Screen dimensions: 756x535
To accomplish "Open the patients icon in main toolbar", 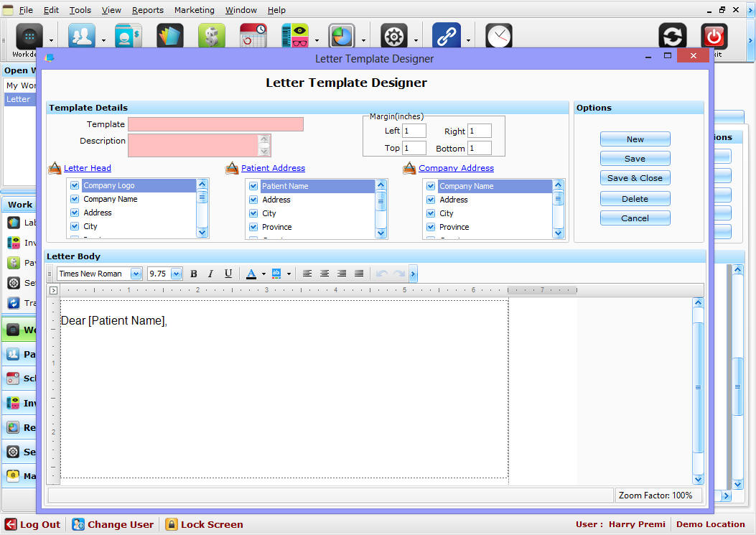I will (x=81, y=35).
